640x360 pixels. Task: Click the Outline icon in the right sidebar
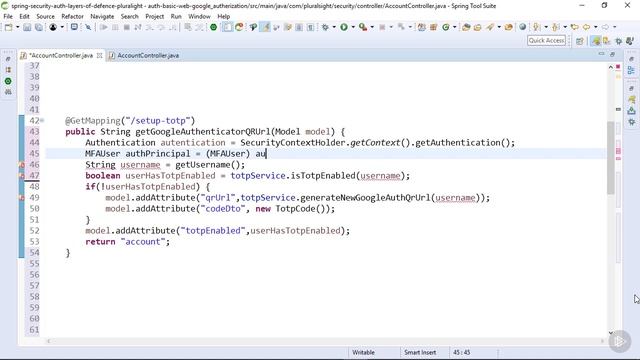pyautogui.click(x=631, y=70)
